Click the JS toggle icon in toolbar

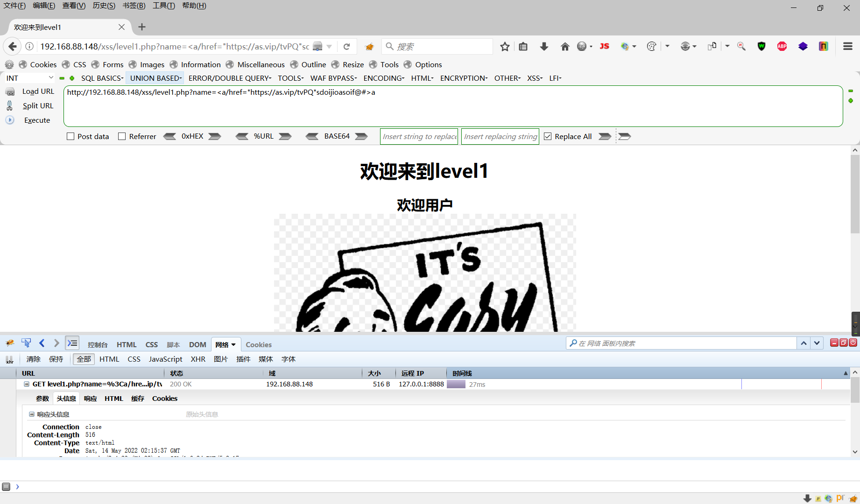click(604, 47)
